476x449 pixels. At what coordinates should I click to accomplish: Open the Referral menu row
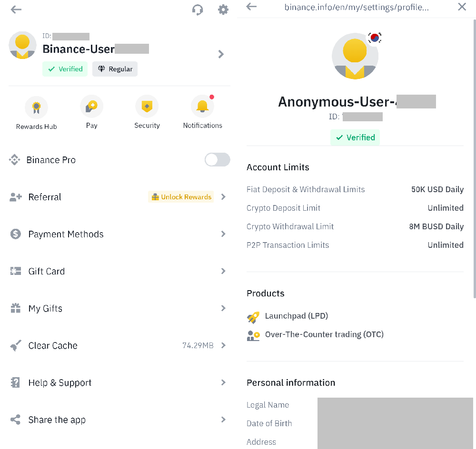coord(119,197)
